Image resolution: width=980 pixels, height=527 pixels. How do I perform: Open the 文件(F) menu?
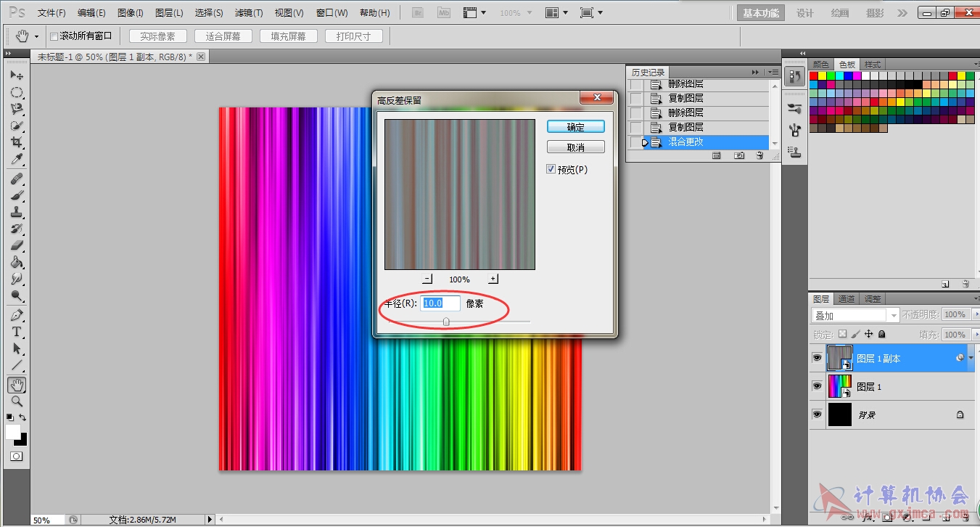[x=52, y=13]
